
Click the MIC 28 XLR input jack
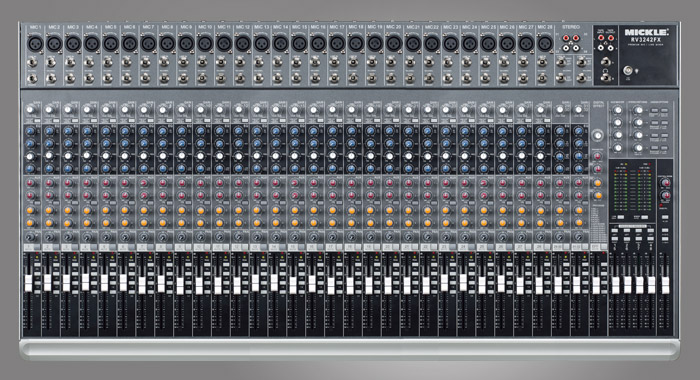(x=545, y=44)
